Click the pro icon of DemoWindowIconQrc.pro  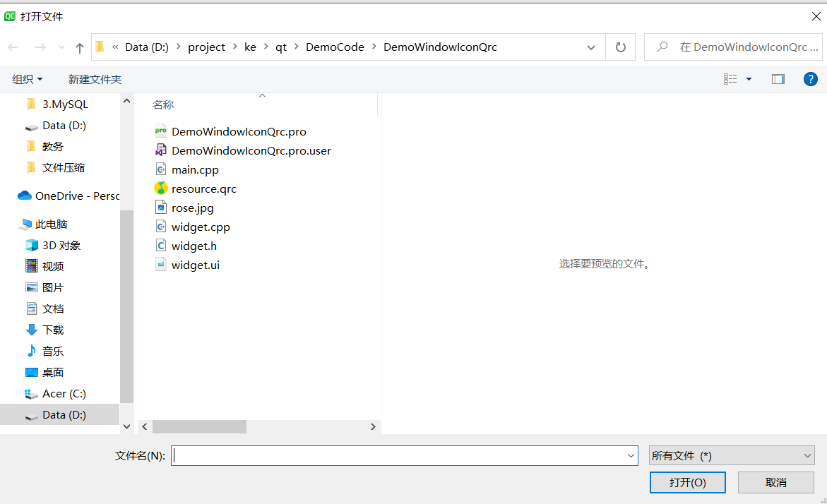click(161, 131)
